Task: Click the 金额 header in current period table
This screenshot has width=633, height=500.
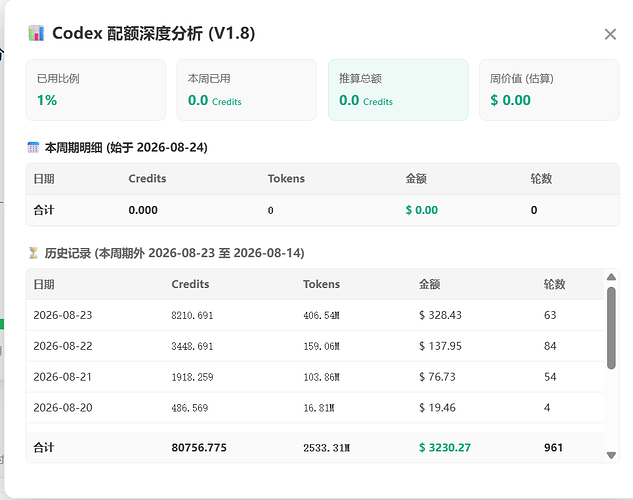Action: pyautogui.click(x=416, y=178)
